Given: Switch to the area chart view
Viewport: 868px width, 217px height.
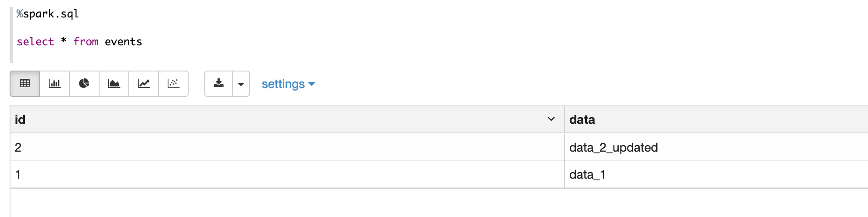Looking at the screenshot, I should 114,83.
